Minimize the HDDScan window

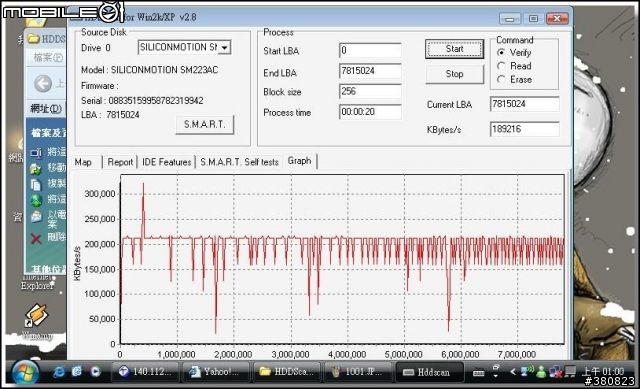pyautogui.click(x=510, y=19)
